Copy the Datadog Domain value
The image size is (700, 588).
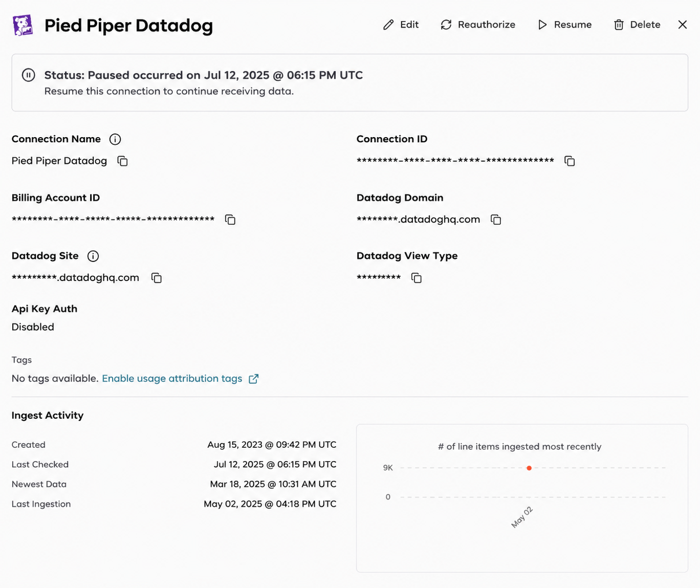pos(496,220)
